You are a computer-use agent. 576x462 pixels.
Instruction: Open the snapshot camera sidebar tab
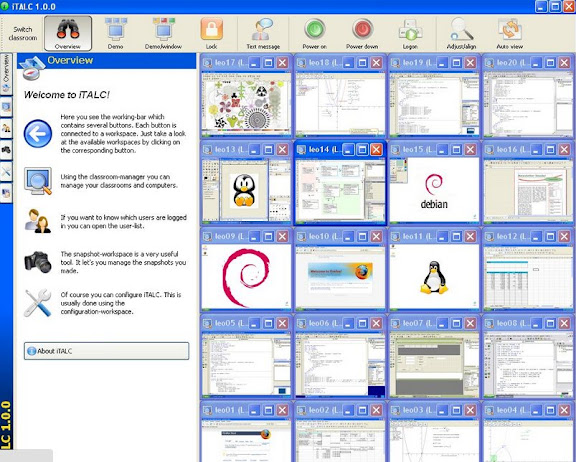point(6,150)
